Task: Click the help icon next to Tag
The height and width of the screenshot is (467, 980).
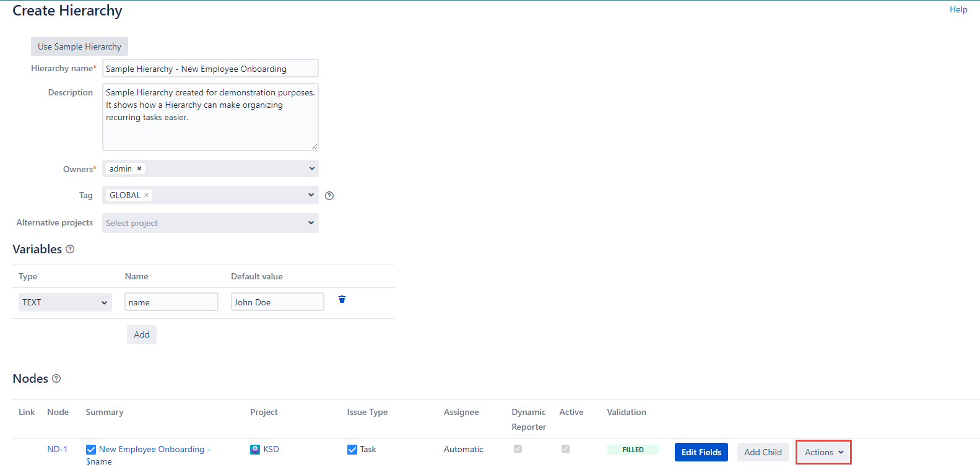Action: pyautogui.click(x=329, y=196)
